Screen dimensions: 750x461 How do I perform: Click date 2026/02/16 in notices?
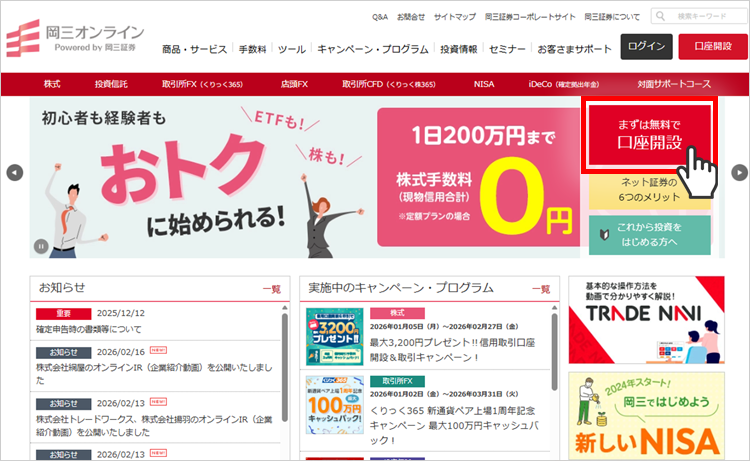pyautogui.click(x=121, y=352)
